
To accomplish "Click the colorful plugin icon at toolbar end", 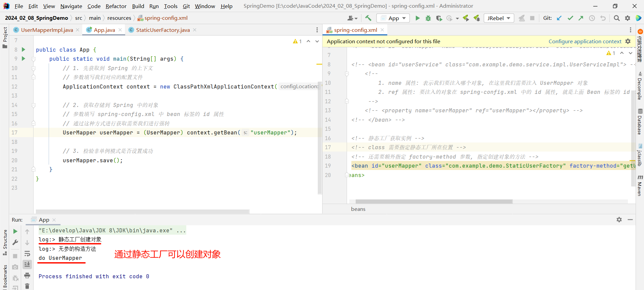I will tap(639, 18).
